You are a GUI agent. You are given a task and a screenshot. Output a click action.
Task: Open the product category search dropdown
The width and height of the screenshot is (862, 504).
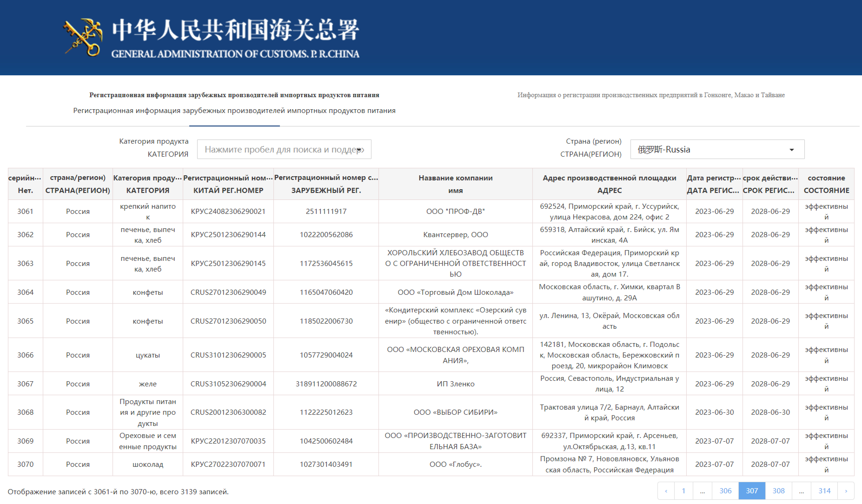(x=284, y=149)
